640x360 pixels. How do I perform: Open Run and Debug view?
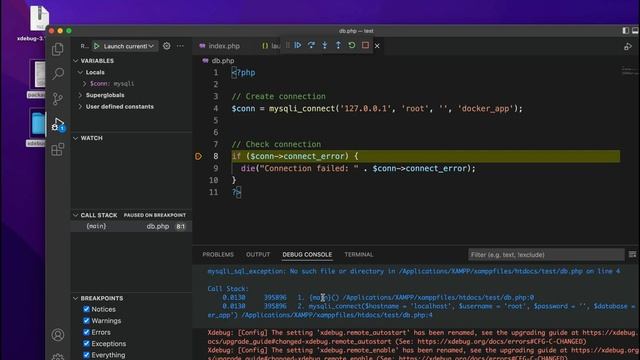(58, 124)
